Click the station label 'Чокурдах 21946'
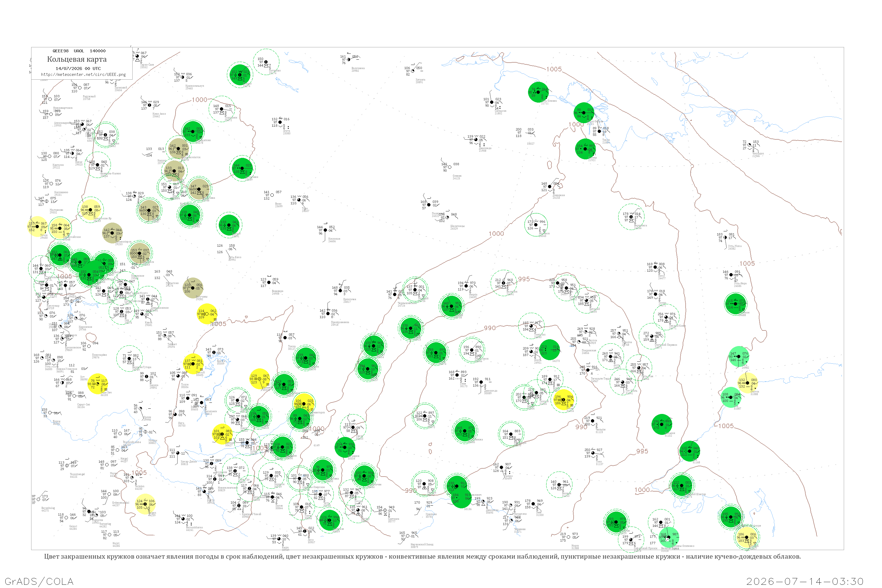The height and width of the screenshot is (588, 882). tap(758, 155)
